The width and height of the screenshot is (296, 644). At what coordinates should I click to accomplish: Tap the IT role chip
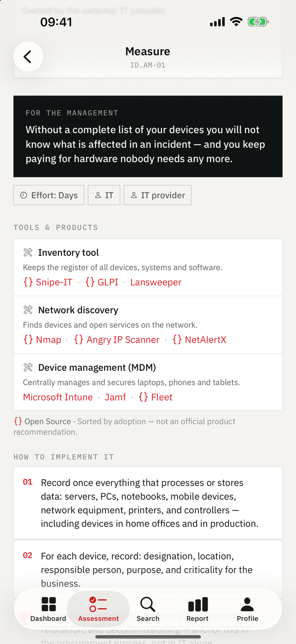point(104,195)
